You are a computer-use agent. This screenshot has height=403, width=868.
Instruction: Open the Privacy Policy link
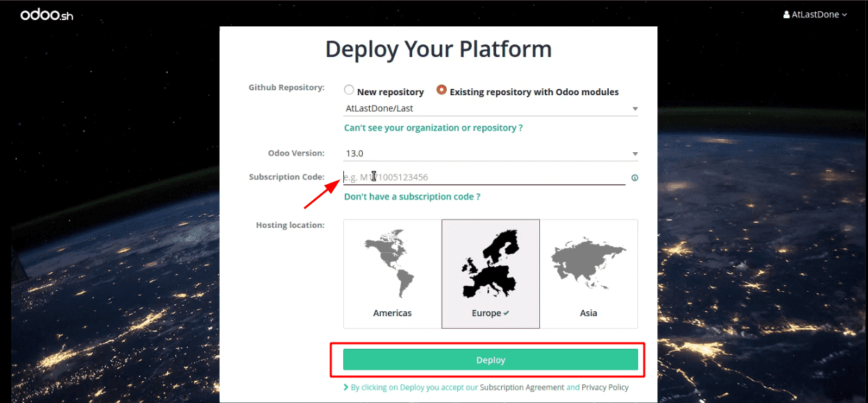click(605, 387)
